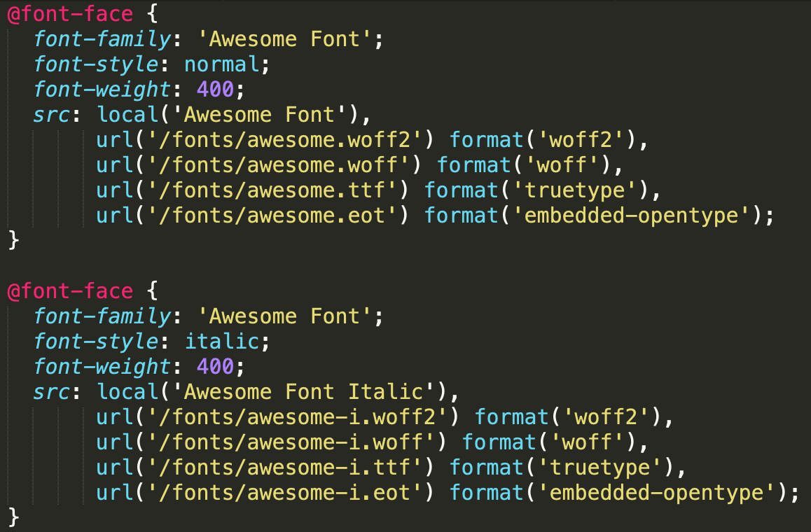811x532 pixels.
Task: Click 'truetype' format string on awesome-i.ttf line
Action: point(601,468)
